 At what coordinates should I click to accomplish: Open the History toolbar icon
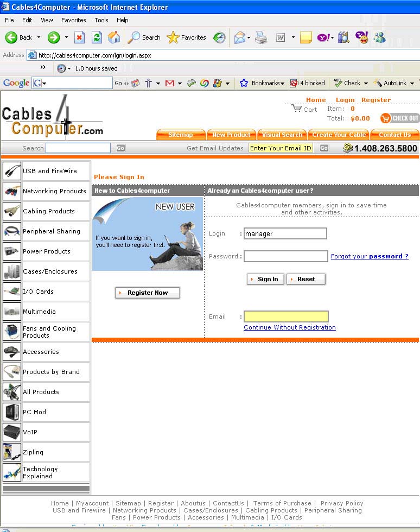click(219, 37)
